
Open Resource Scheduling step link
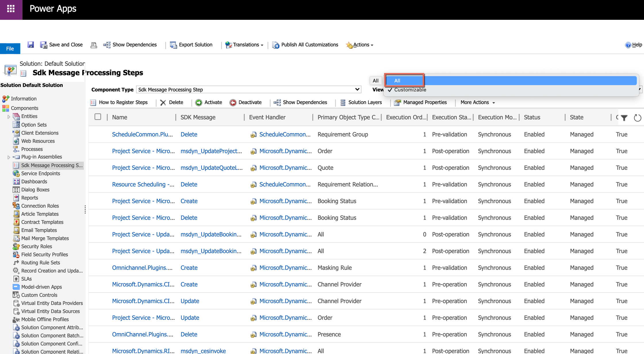click(x=143, y=184)
